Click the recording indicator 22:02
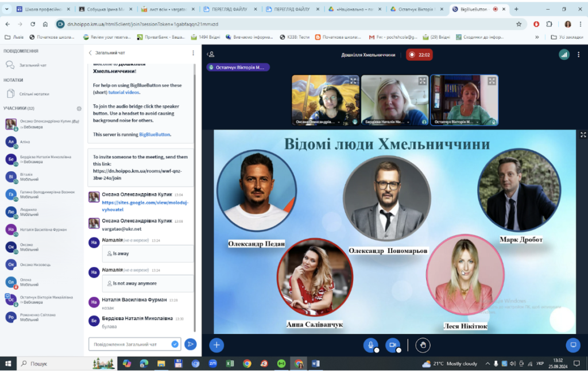The height and width of the screenshot is (373, 588). click(x=420, y=55)
